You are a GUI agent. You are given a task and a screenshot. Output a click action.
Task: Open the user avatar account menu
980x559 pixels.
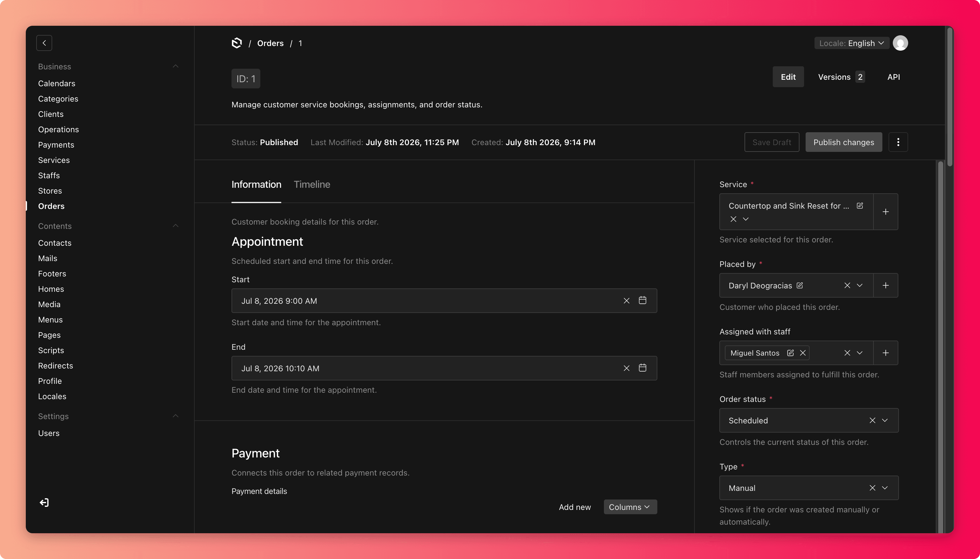pos(900,43)
